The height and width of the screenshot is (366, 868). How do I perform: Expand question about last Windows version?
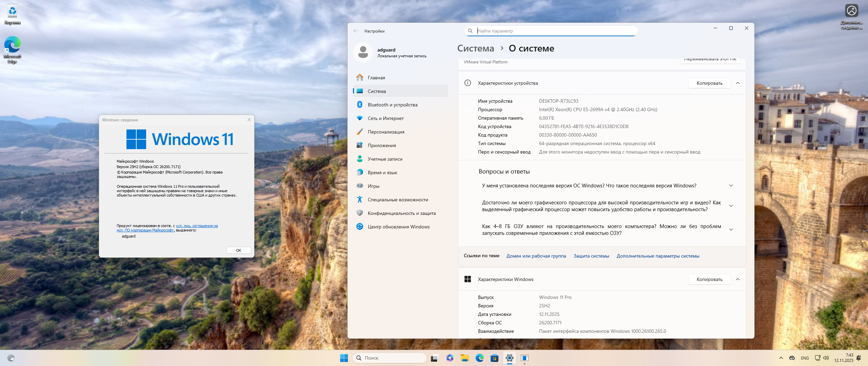pos(731,186)
